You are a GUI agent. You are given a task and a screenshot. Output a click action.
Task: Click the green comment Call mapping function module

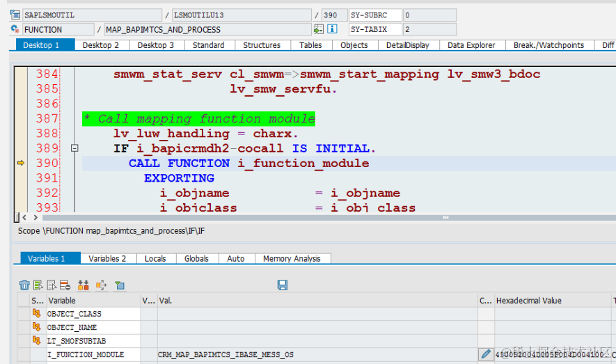click(x=198, y=118)
